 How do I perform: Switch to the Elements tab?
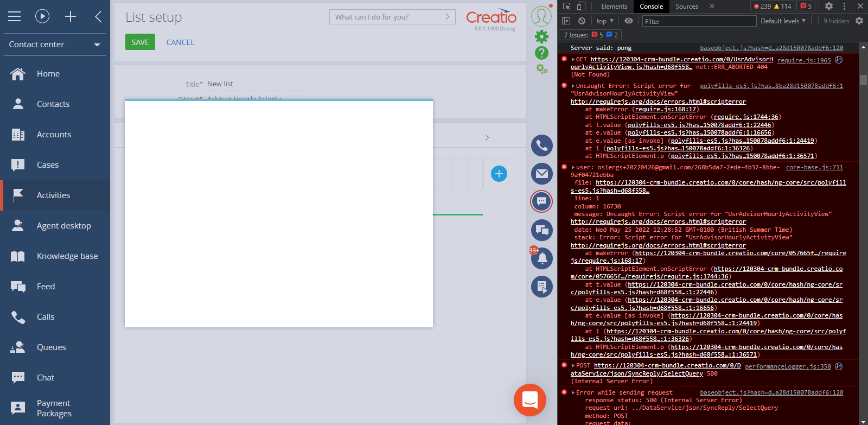pos(614,7)
